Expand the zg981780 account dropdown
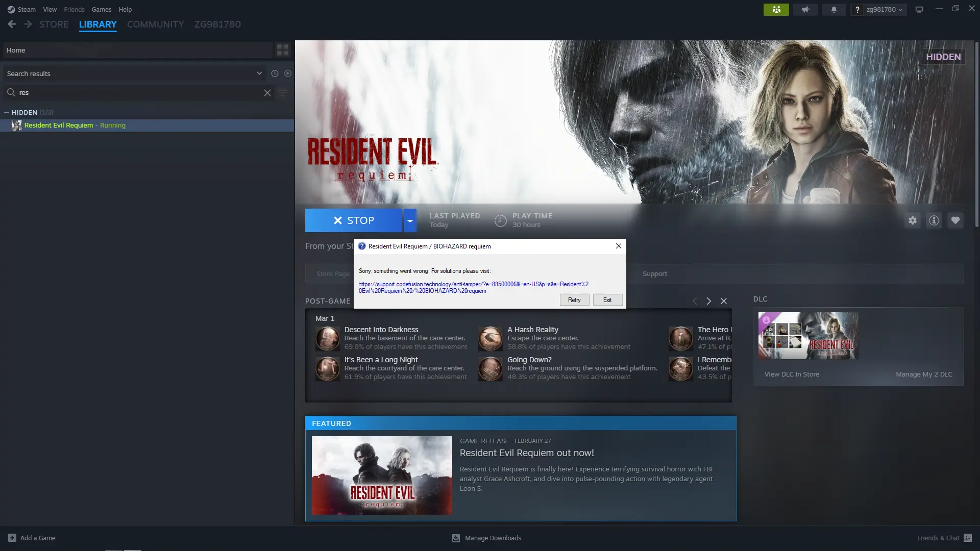 pyautogui.click(x=884, y=9)
